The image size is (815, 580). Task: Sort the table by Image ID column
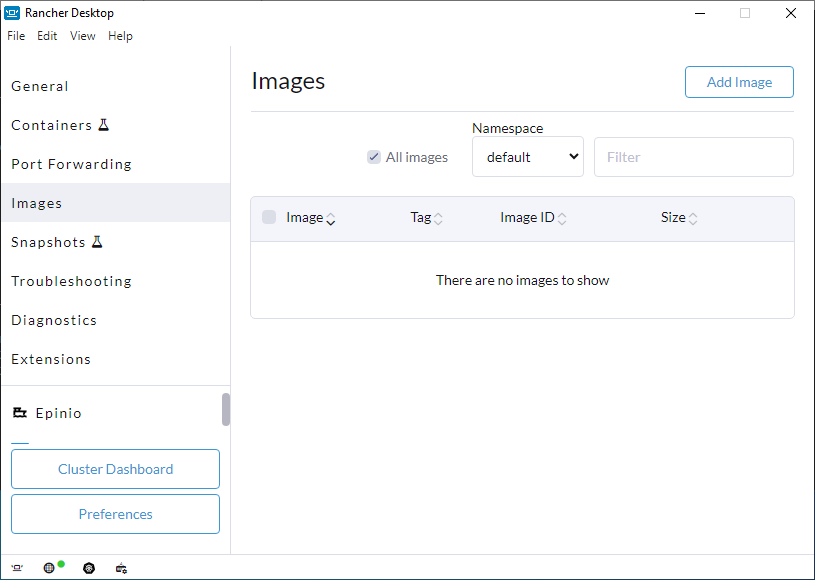tap(533, 218)
